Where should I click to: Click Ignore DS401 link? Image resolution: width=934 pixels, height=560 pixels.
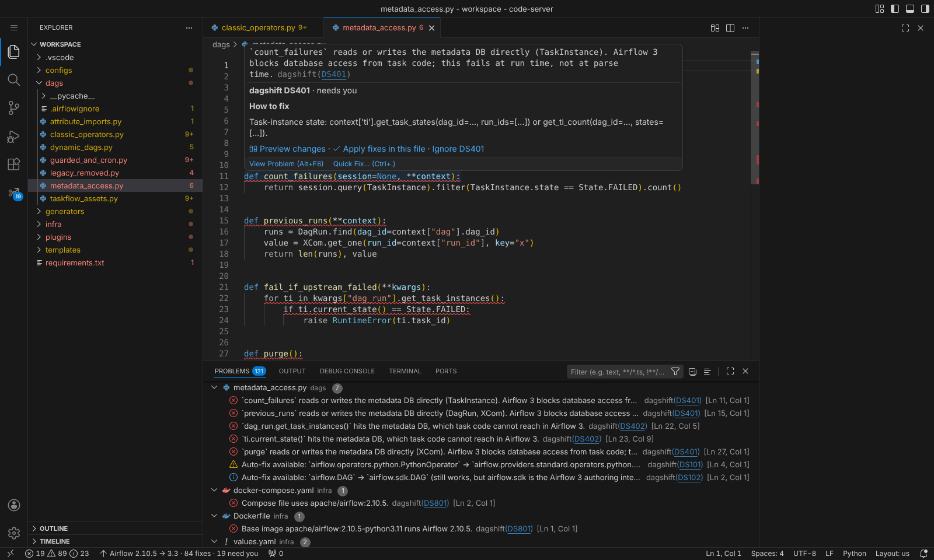click(458, 149)
